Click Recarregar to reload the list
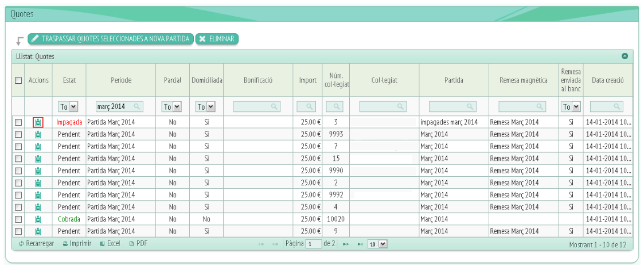This screenshot has height=268, width=644. [x=36, y=244]
